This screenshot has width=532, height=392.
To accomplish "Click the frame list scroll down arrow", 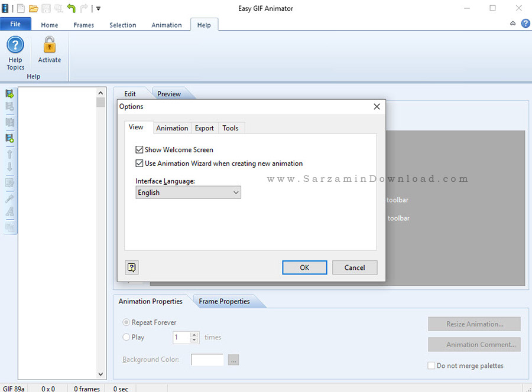I will click(x=100, y=374).
